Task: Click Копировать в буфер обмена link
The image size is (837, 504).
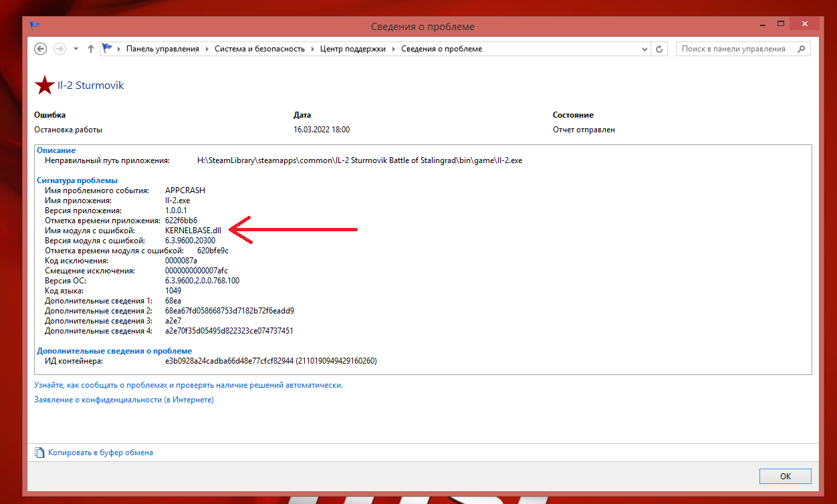Action: (x=100, y=453)
